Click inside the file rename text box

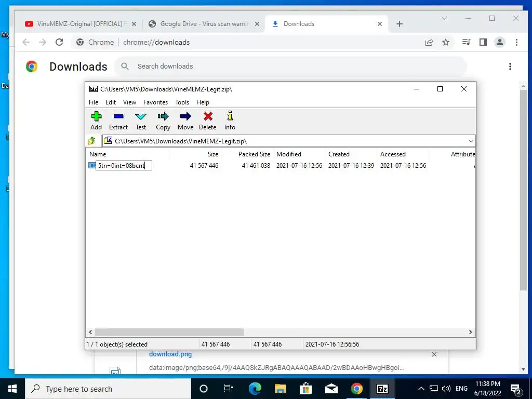124,166
